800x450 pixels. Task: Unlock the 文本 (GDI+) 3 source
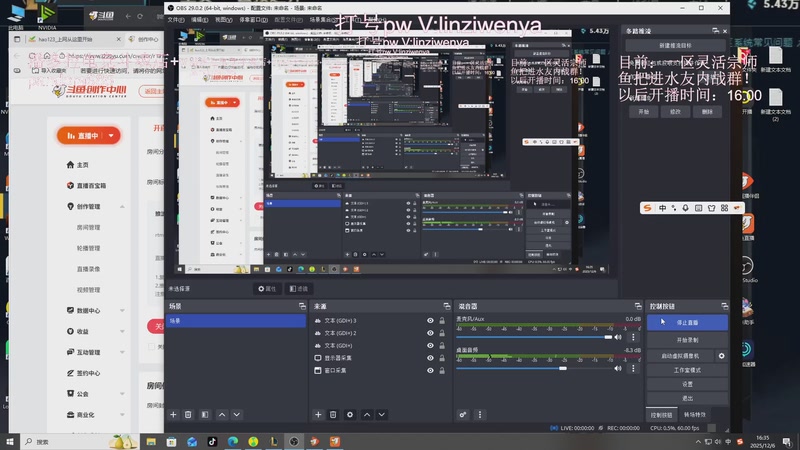pos(442,320)
